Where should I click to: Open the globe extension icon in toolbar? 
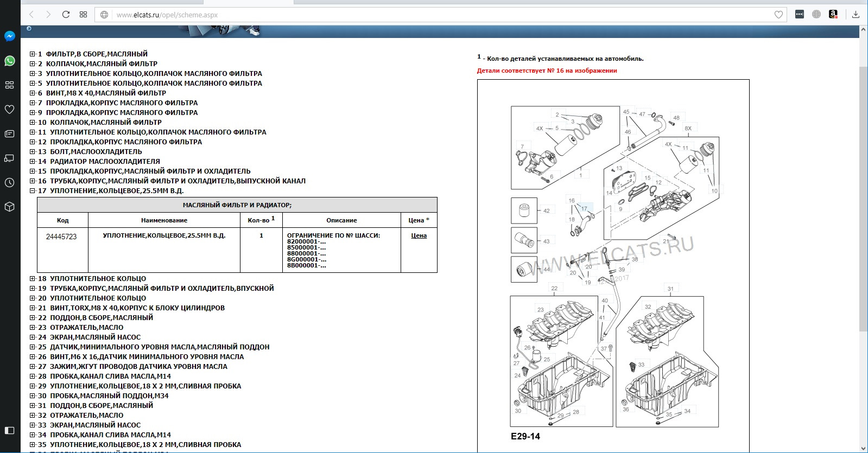tap(816, 15)
